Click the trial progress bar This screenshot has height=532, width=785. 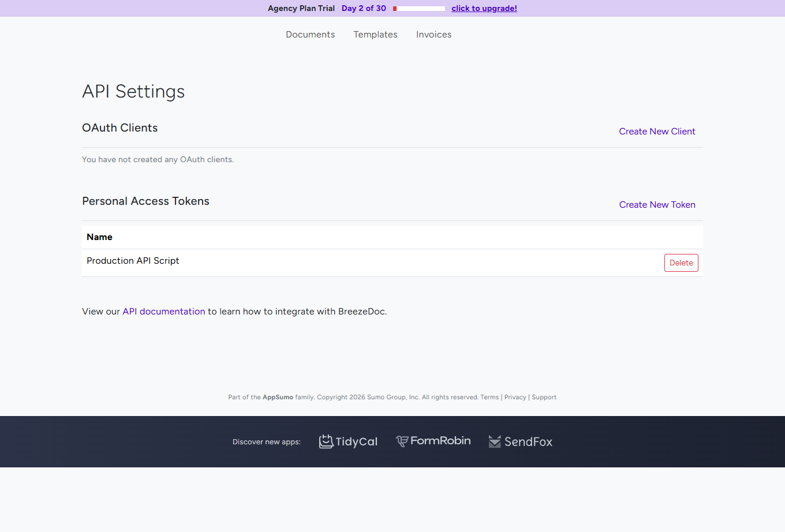(418, 8)
